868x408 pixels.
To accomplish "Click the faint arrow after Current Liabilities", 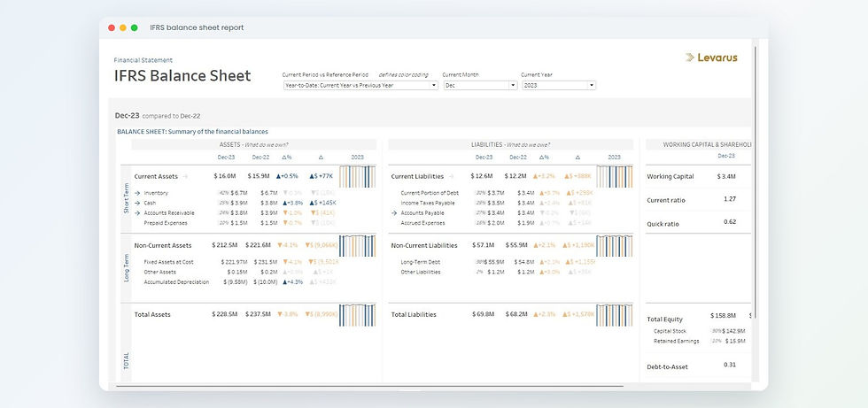I will (x=451, y=176).
